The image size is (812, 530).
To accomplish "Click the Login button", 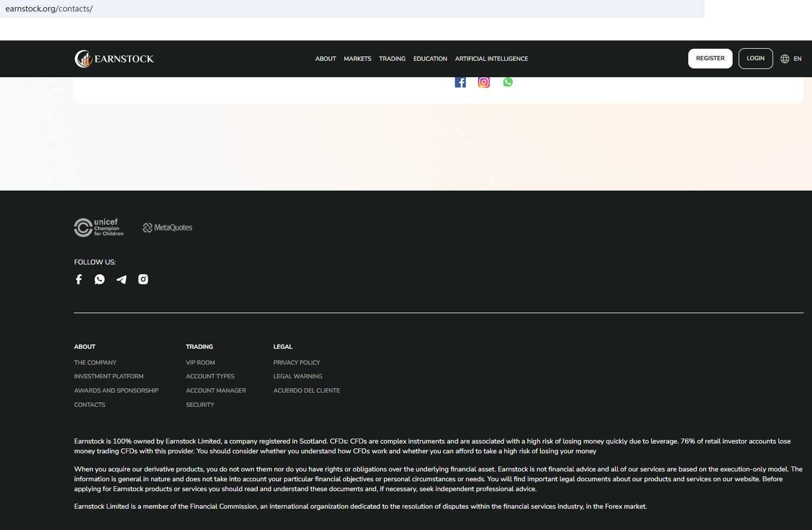I will coord(756,59).
